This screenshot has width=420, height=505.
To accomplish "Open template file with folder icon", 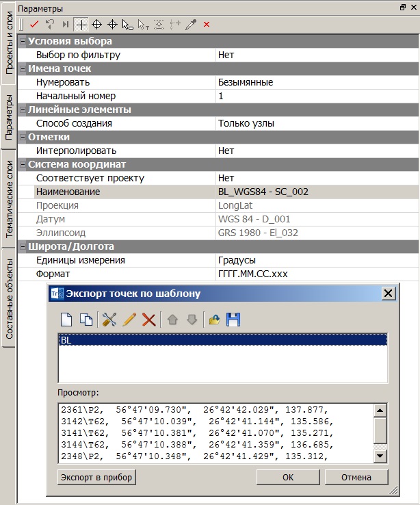I will [x=214, y=320].
